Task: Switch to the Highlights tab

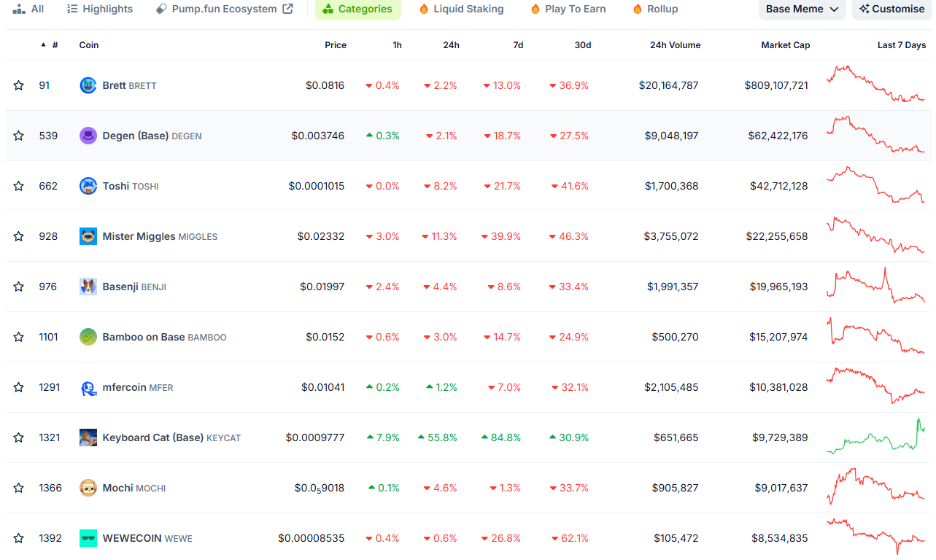Action: click(100, 9)
